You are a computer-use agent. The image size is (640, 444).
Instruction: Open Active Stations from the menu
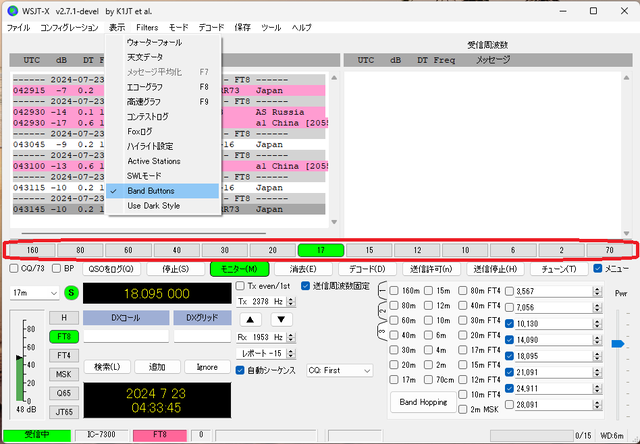163,161
